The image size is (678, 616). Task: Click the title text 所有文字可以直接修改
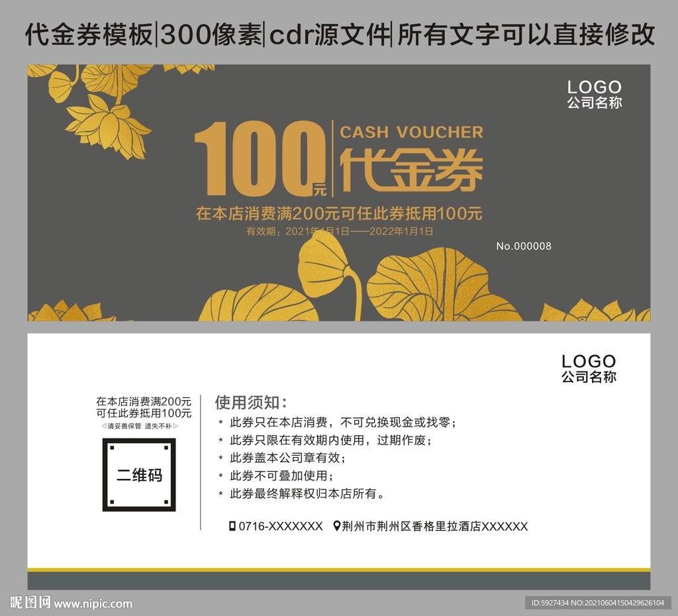[525, 34]
